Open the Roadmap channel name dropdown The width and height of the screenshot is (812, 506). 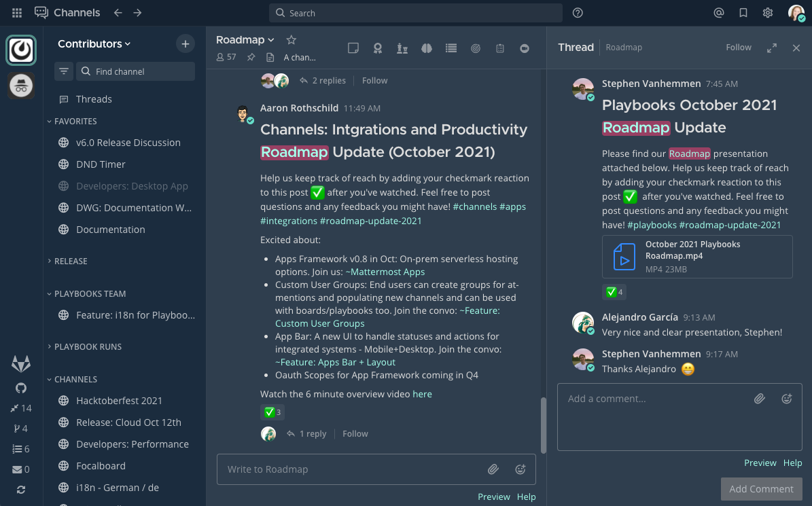(x=245, y=39)
